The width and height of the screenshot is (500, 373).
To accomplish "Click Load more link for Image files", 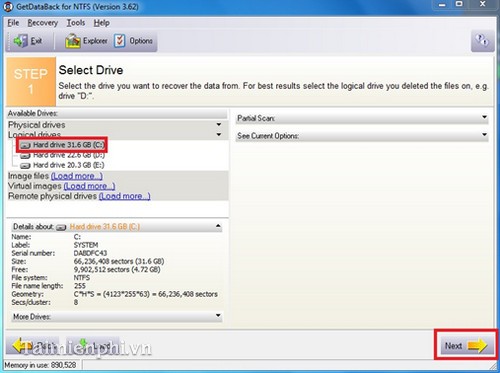I will tap(77, 176).
